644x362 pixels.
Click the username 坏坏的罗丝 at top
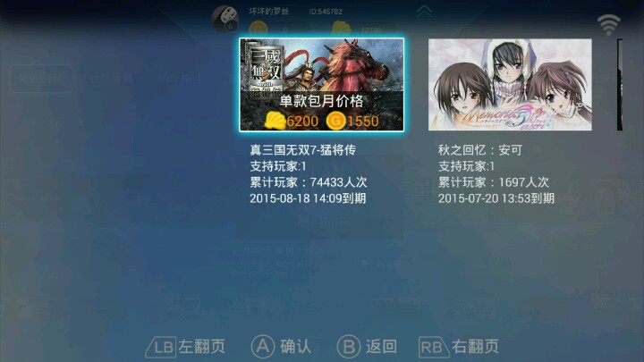tap(268, 12)
